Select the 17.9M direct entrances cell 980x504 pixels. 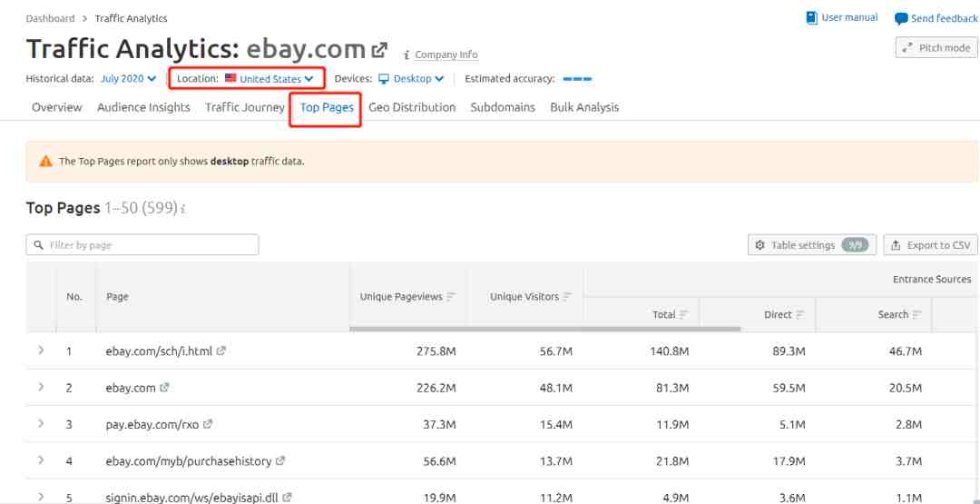pos(789,461)
